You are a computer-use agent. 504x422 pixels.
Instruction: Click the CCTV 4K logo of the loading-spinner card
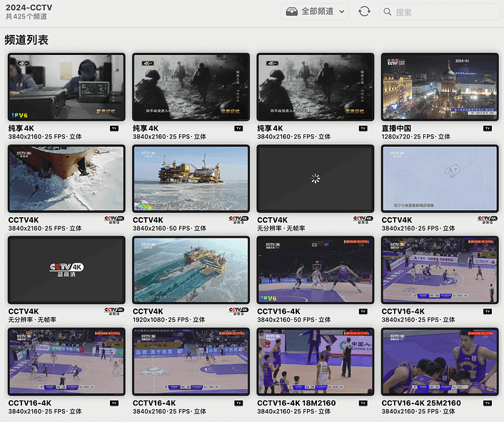363,220
